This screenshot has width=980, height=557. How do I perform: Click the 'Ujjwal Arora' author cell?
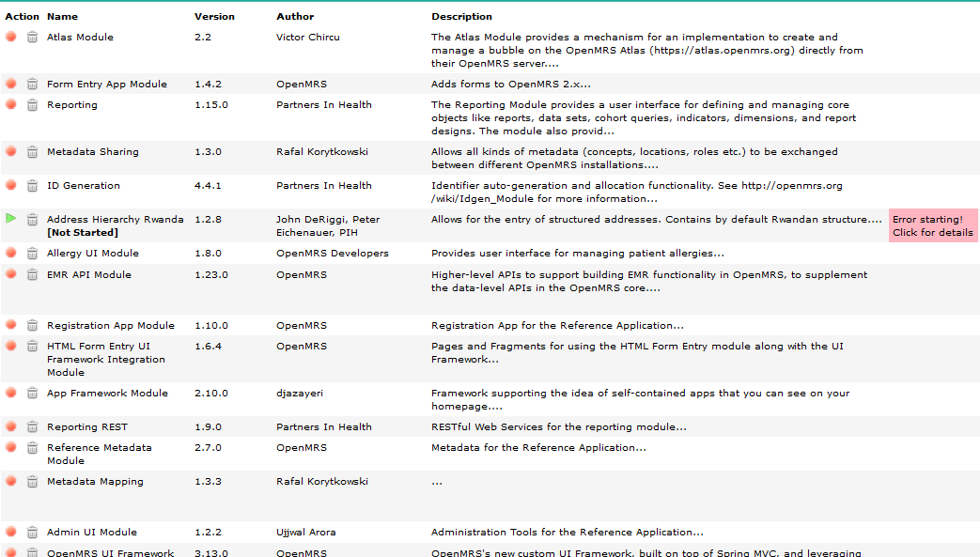click(x=305, y=532)
